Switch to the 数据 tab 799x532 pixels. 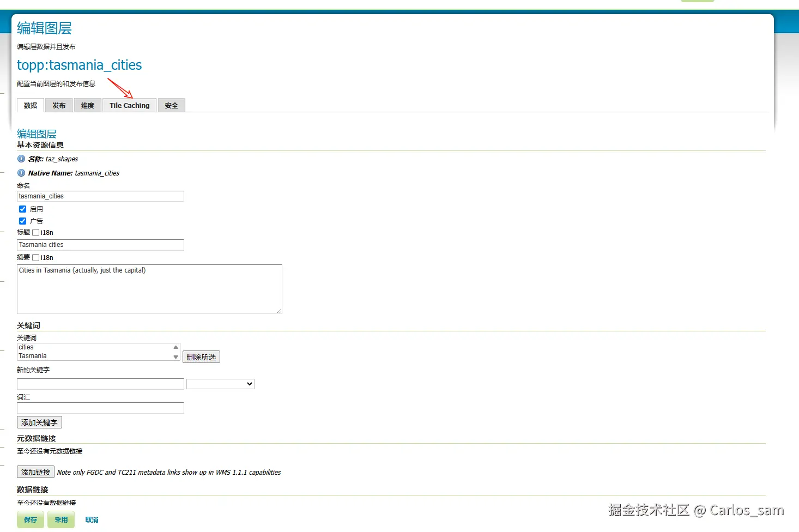pos(31,105)
